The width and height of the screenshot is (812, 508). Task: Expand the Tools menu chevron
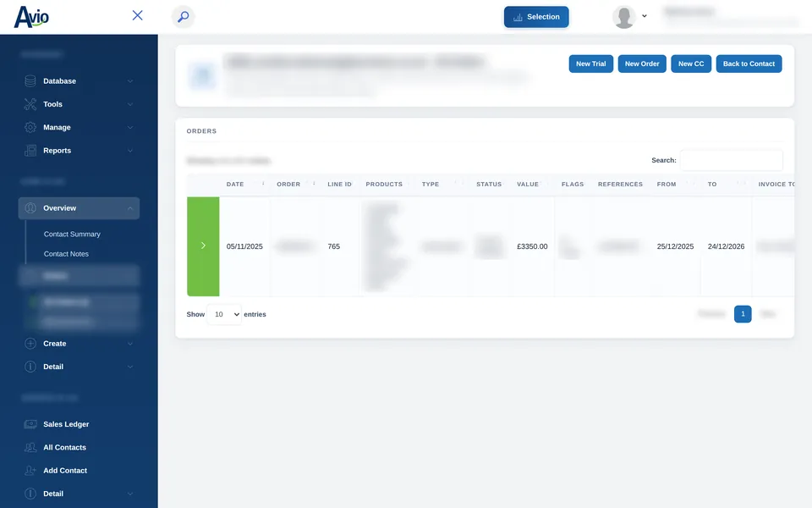click(130, 104)
